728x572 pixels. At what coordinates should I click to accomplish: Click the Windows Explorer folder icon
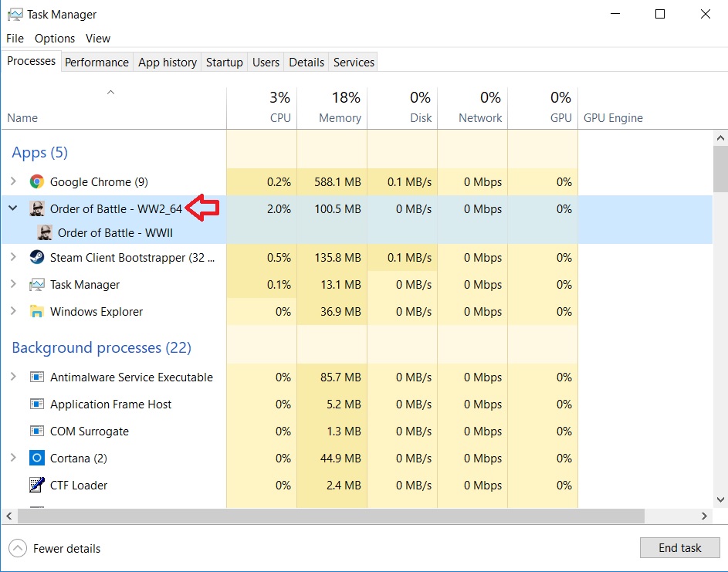coord(36,312)
